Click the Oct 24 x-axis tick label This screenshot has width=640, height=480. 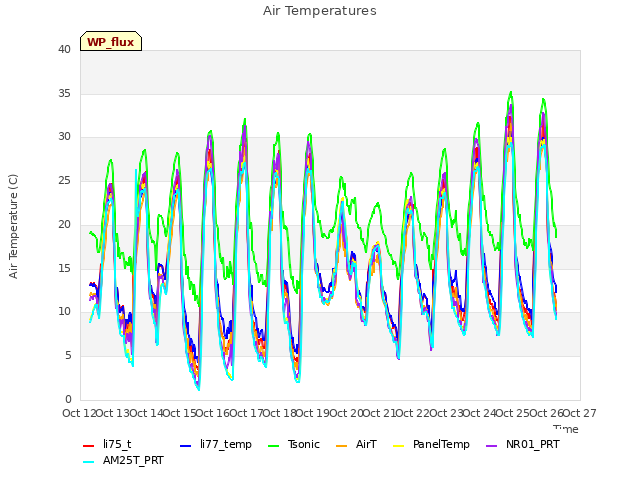tap(479, 413)
